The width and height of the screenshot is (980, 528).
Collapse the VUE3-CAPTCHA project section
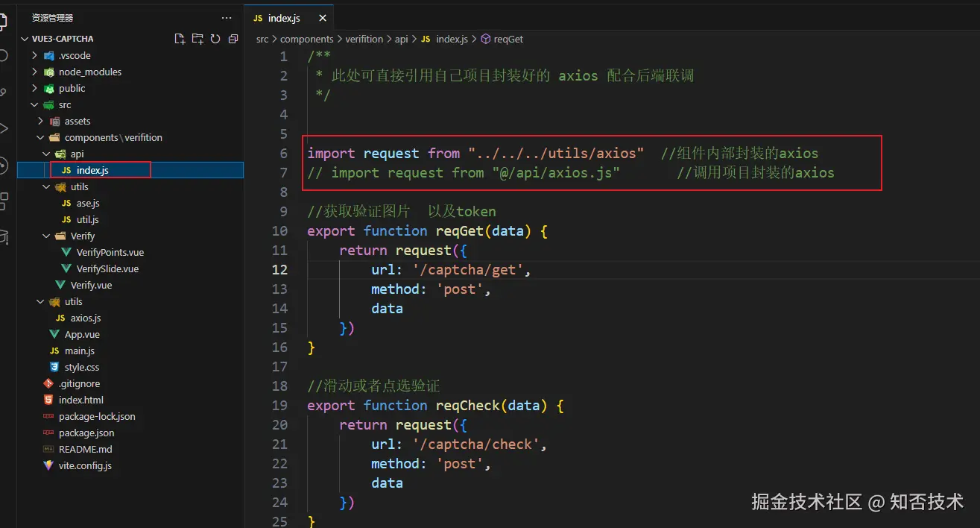click(25, 39)
